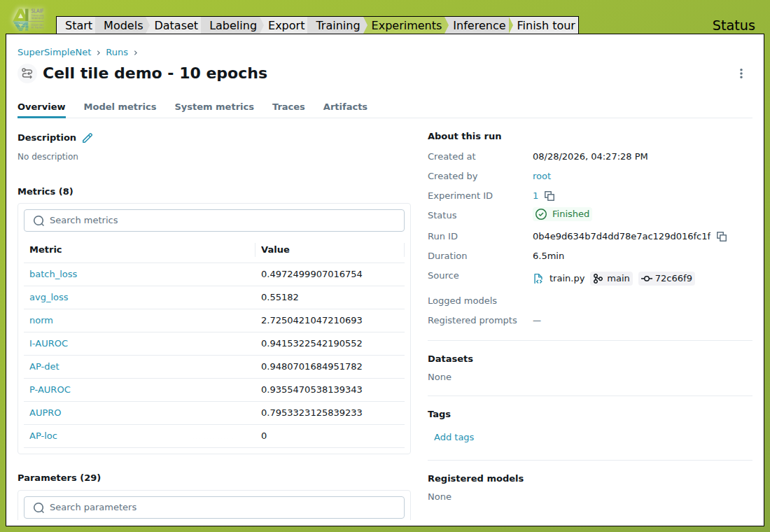Open the norm metric link
Screen dimensions: 770x532
tap(41, 321)
